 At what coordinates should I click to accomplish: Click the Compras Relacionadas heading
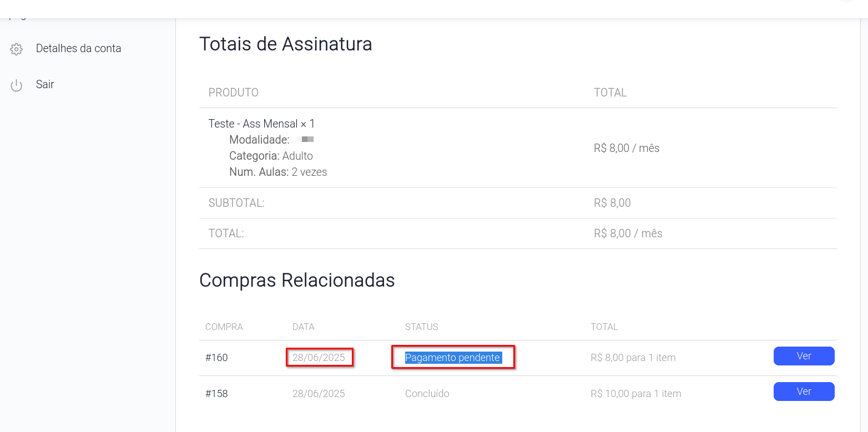[297, 280]
